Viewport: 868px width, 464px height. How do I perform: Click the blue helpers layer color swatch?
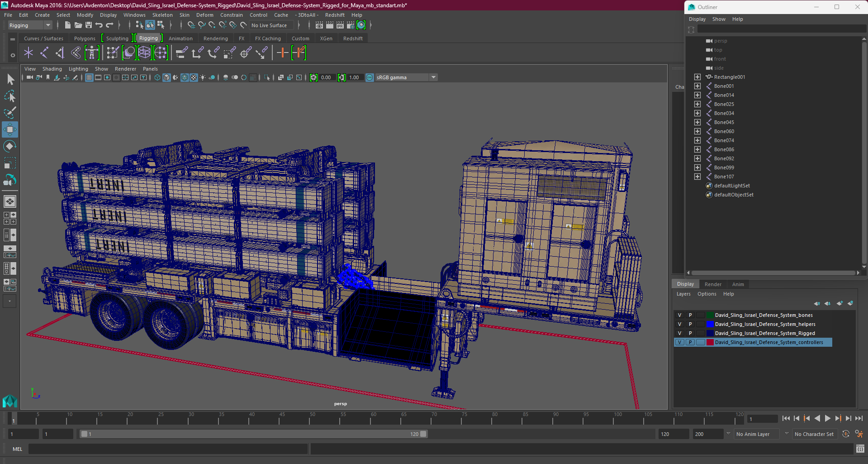tap(710, 324)
